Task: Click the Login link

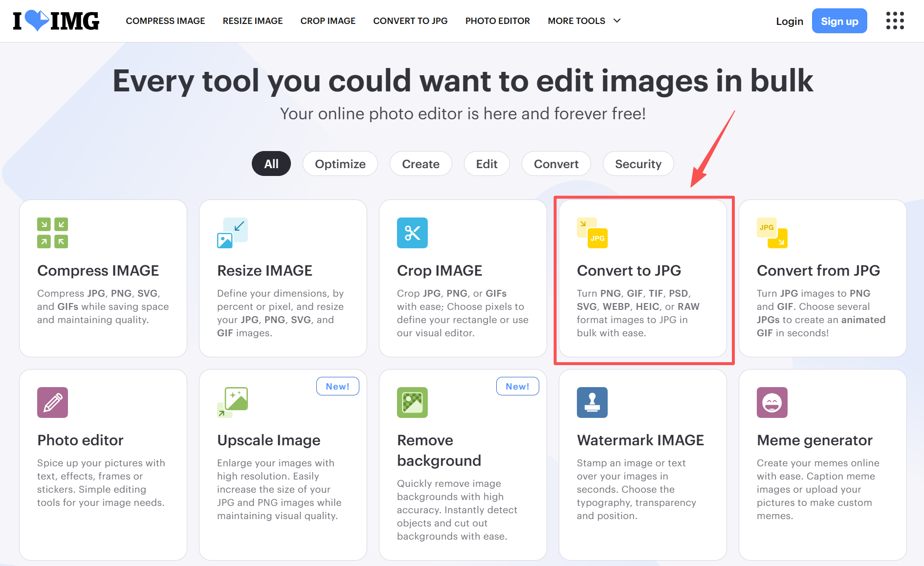Action: click(x=789, y=22)
